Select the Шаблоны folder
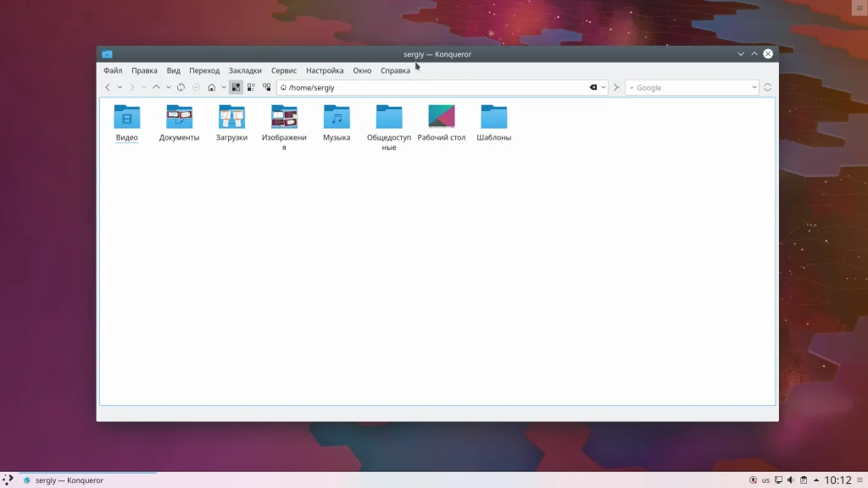The image size is (868, 488). [x=494, y=122]
